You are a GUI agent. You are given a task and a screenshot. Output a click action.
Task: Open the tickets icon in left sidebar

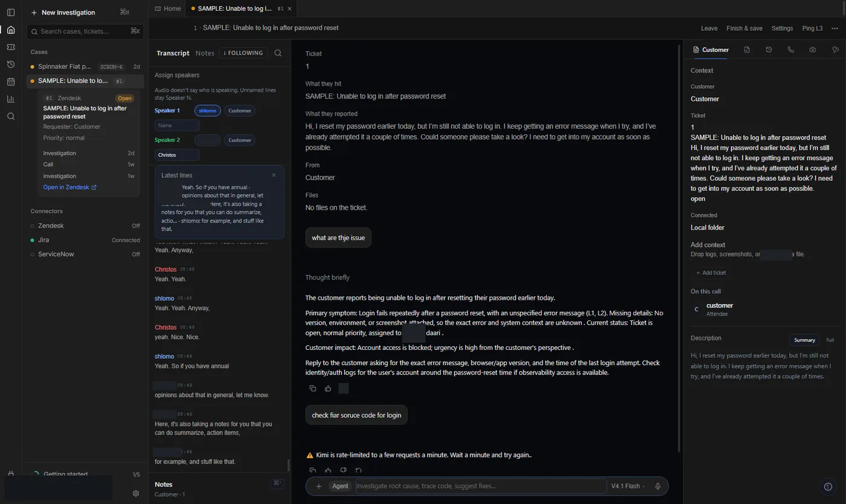[x=11, y=47]
